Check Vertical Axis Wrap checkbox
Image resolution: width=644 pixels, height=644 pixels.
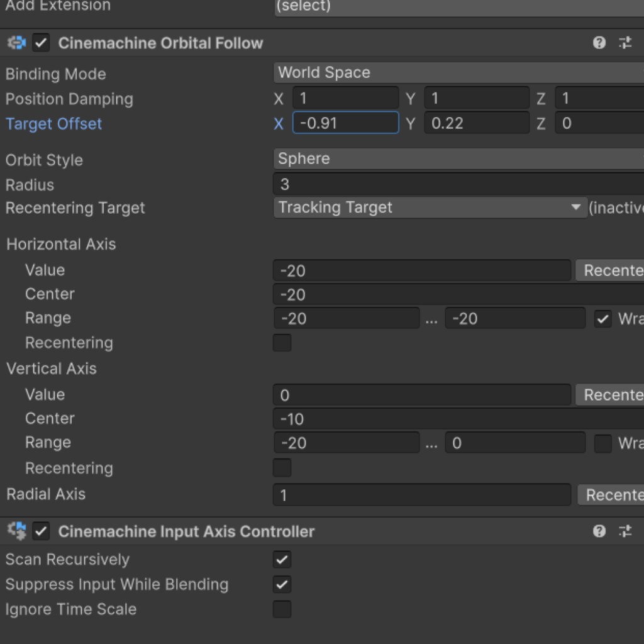tap(602, 443)
